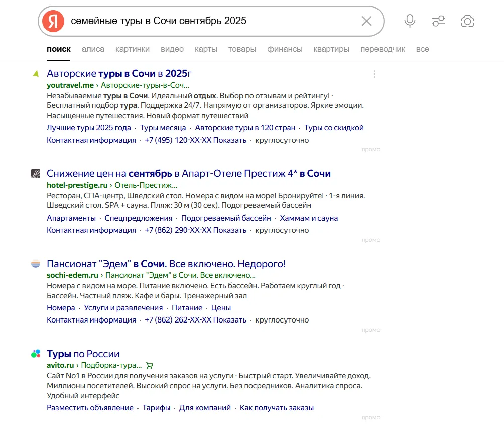Screen dimensions: 504x430
Task: Open the 'квартиры' tab
Action: pyautogui.click(x=331, y=49)
